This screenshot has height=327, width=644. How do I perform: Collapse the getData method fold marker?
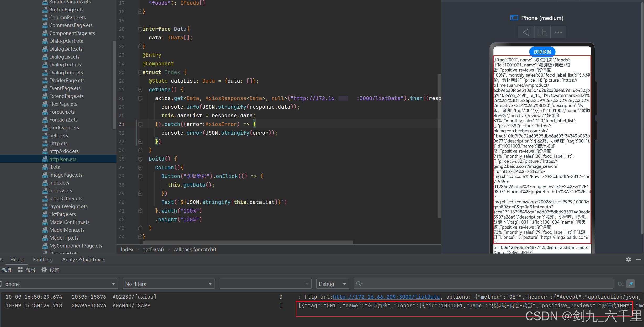tap(140, 90)
